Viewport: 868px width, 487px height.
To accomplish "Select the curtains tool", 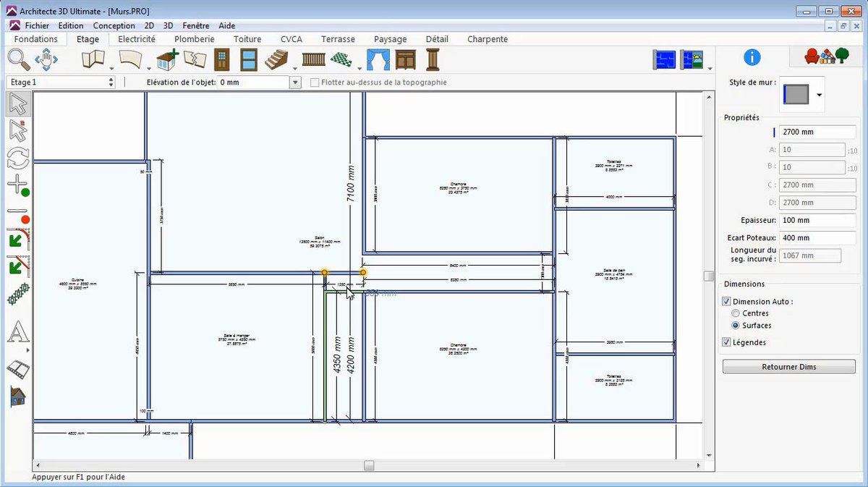I will coord(378,59).
